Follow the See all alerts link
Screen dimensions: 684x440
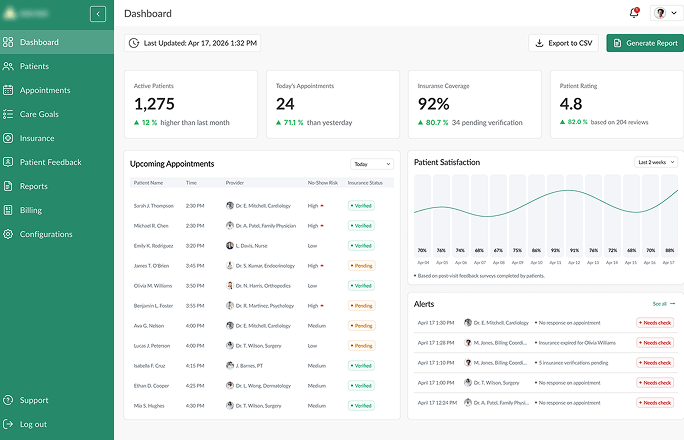[663, 304]
